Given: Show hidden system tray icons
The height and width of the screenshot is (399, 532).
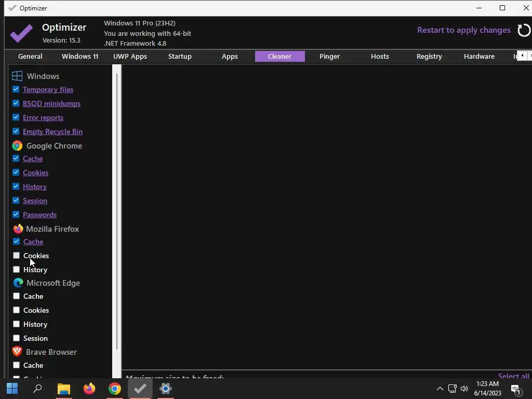Looking at the screenshot, I should [x=440, y=389].
